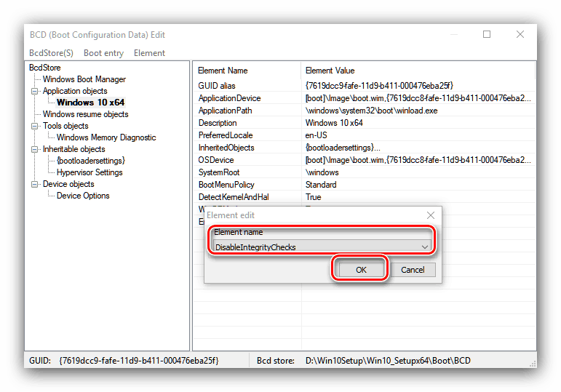
Task: Select the Tools objects label
Action: click(x=65, y=126)
